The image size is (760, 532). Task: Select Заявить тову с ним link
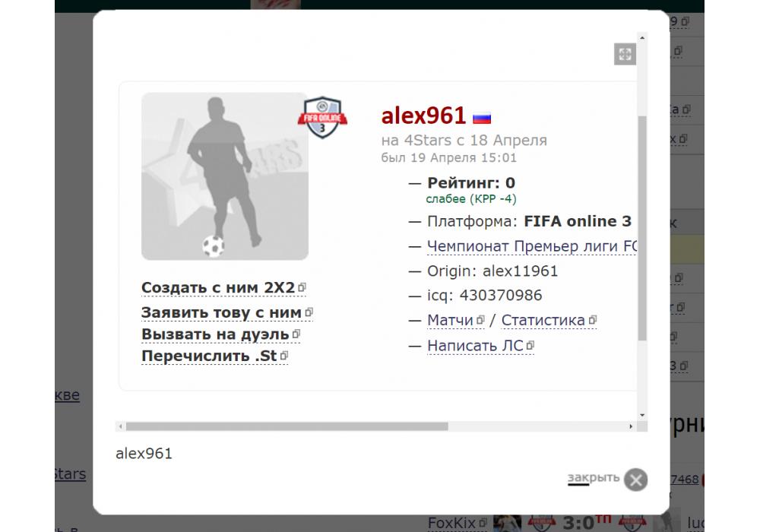click(x=221, y=312)
